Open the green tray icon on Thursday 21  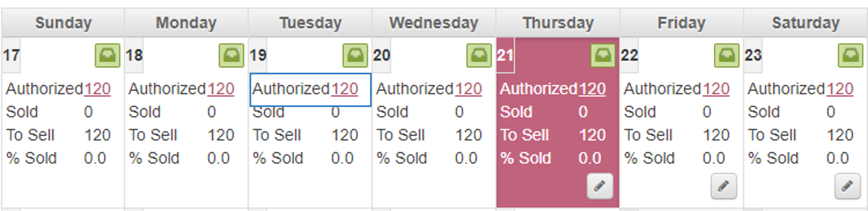603,56
